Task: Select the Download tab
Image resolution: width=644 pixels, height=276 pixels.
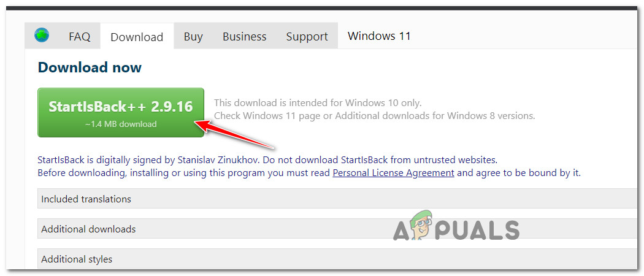Action: coord(137,37)
